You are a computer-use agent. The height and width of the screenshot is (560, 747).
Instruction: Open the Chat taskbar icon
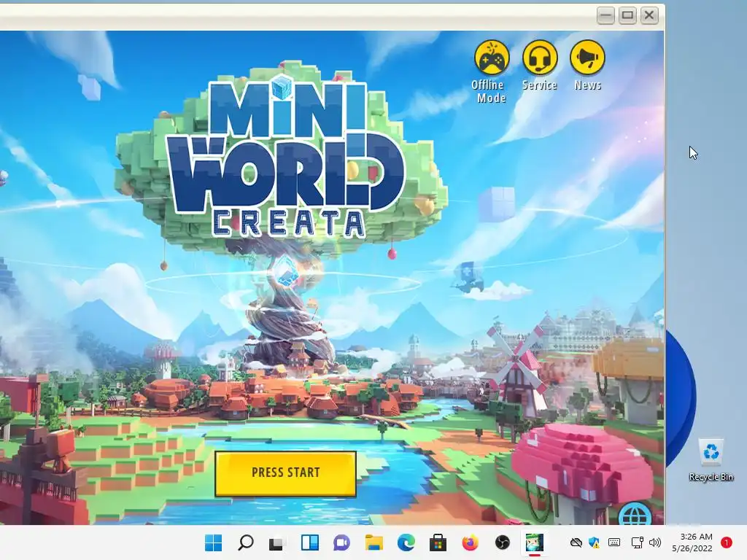[x=341, y=542]
